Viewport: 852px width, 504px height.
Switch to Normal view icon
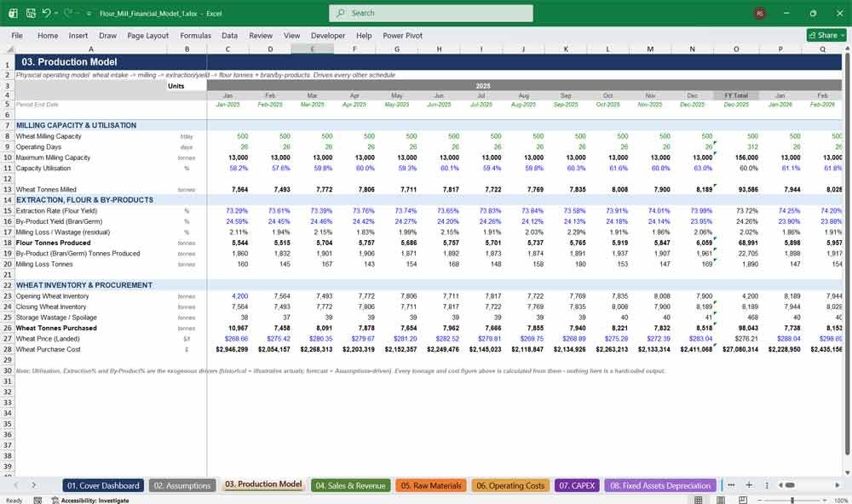699,500
